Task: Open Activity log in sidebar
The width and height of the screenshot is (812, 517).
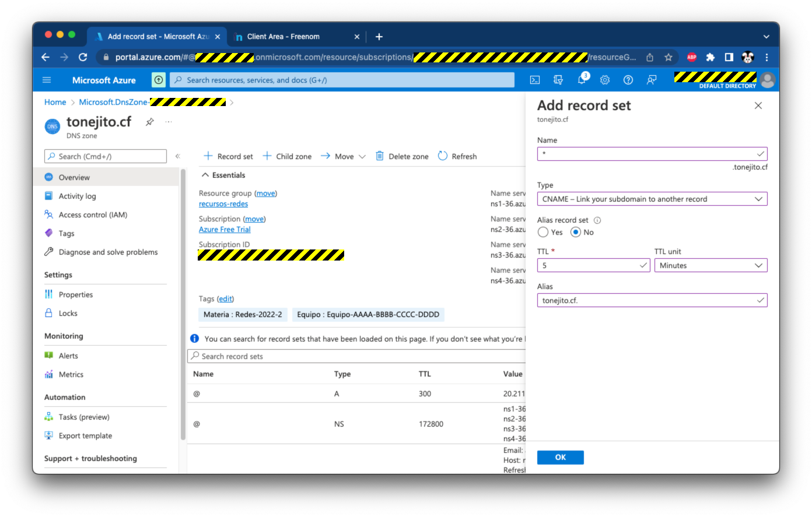Action: (77, 196)
